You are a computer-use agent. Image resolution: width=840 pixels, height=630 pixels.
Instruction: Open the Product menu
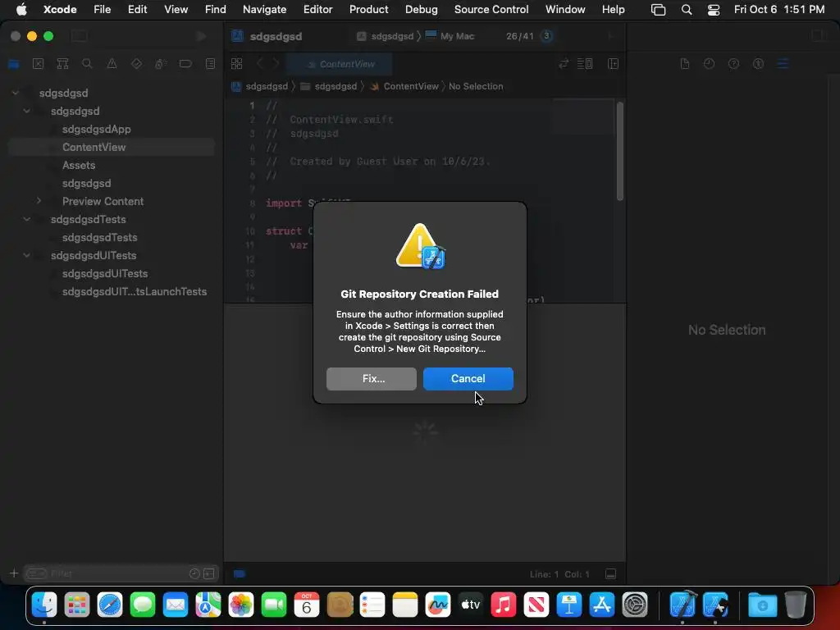368,9
